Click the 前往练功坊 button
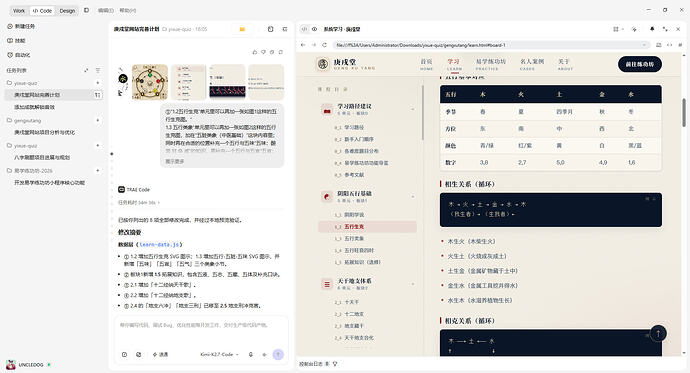The image size is (690, 373). pos(640,64)
